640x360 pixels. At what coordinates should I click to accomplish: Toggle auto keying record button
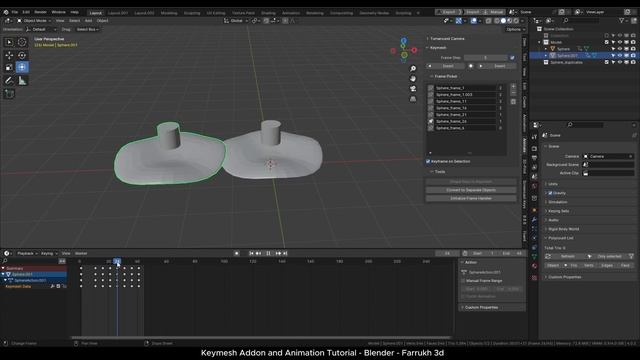tap(236, 253)
